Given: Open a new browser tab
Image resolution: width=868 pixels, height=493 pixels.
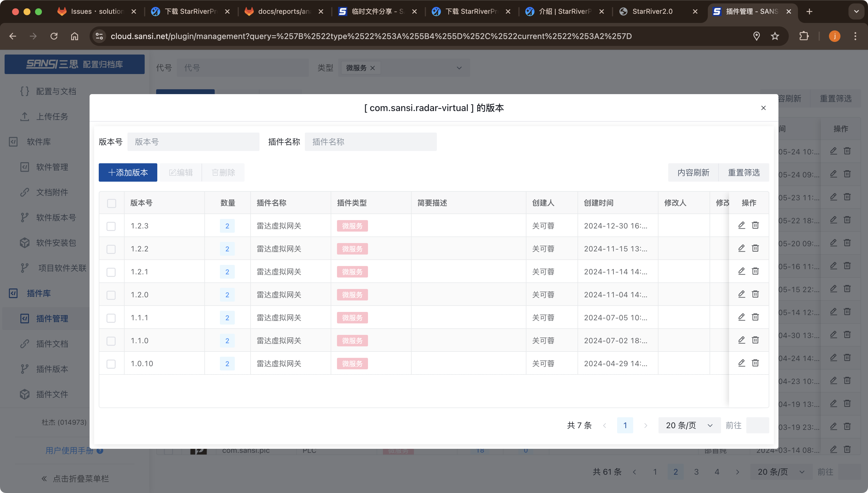Looking at the screenshot, I should point(809,11).
